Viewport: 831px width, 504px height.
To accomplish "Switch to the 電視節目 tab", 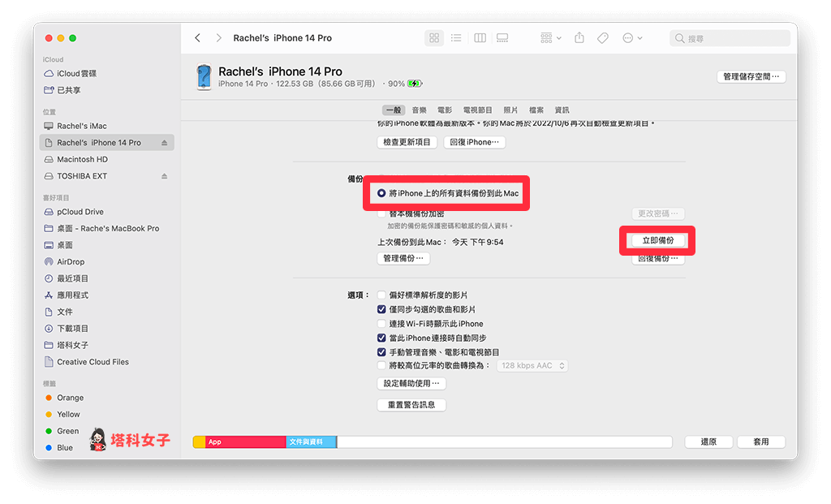I will click(477, 110).
